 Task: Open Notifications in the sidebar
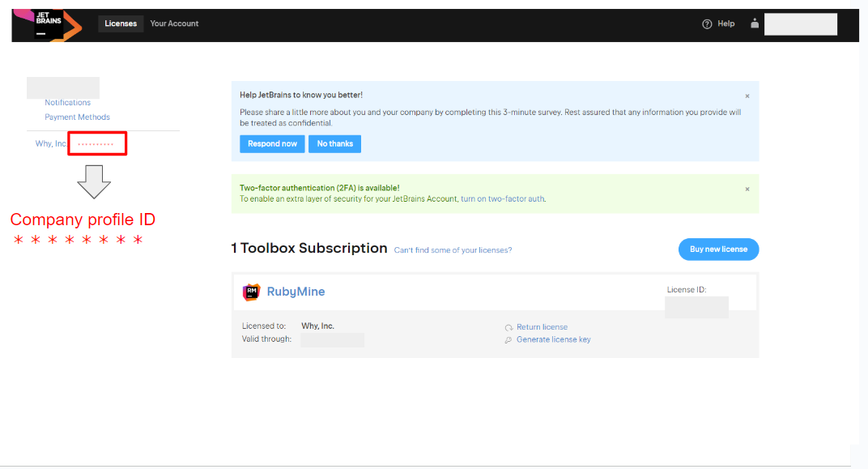pyautogui.click(x=67, y=102)
